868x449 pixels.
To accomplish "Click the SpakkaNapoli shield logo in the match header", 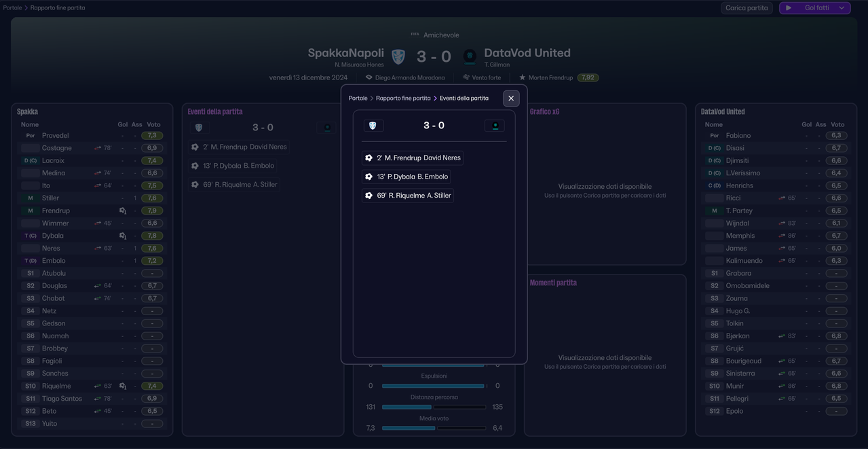I will tap(398, 56).
